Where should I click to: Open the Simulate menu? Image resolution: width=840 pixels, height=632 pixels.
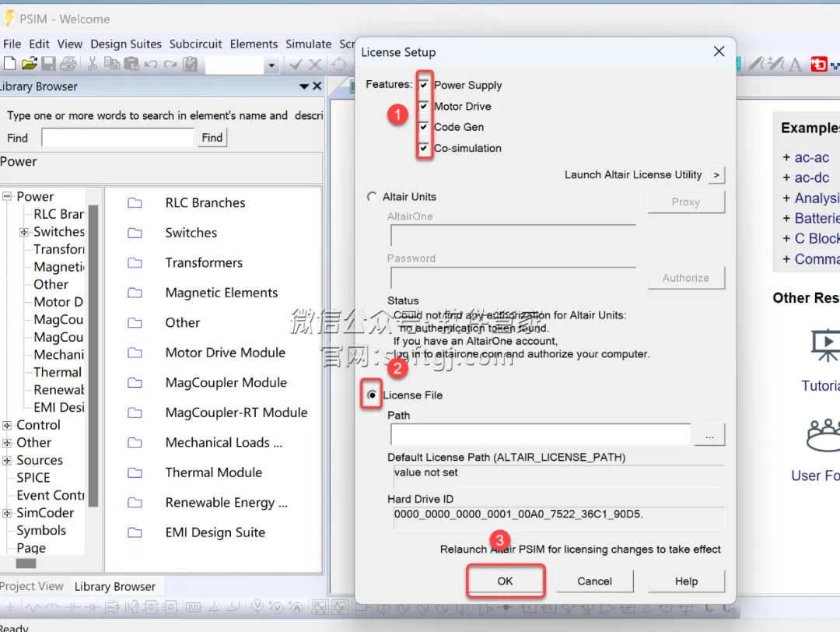coord(309,44)
